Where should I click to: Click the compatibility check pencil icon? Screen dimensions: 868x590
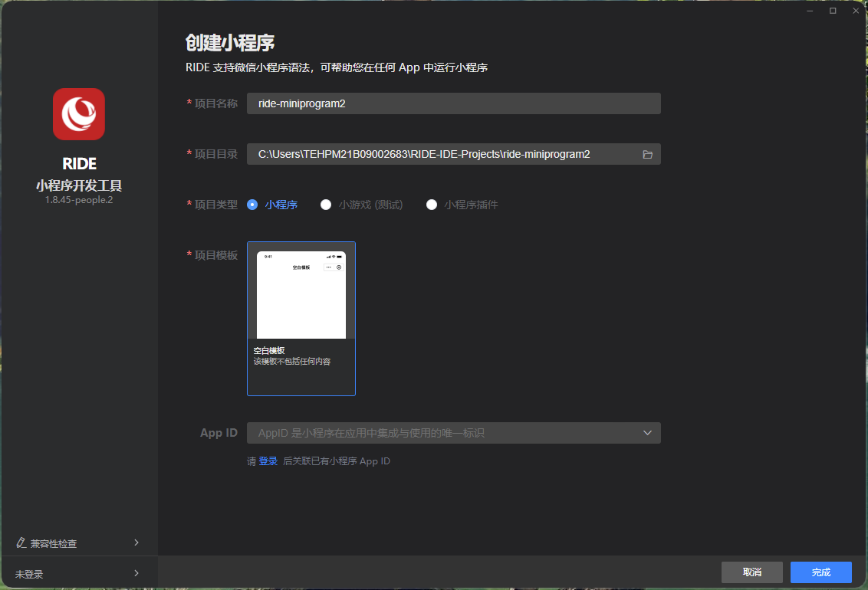point(21,542)
